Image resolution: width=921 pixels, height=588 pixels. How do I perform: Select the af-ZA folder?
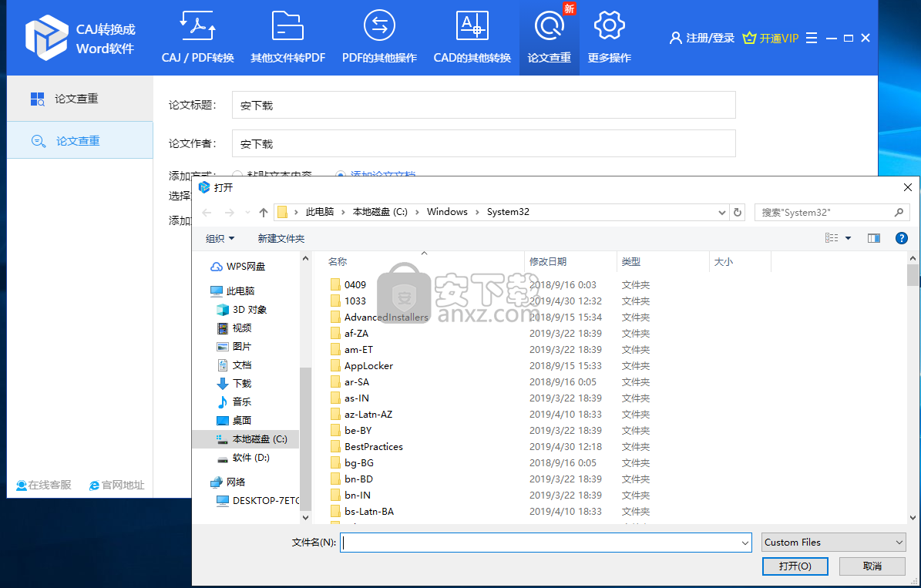pyautogui.click(x=349, y=333)
